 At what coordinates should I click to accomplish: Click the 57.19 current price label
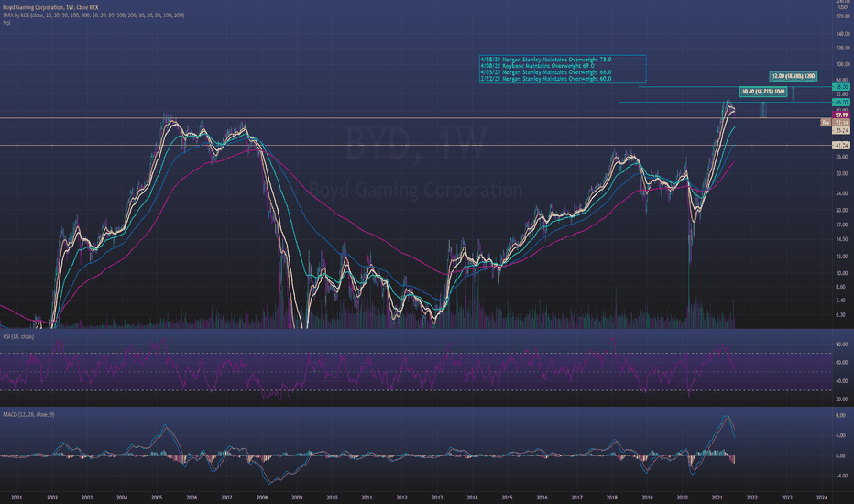tap(841, 115)
